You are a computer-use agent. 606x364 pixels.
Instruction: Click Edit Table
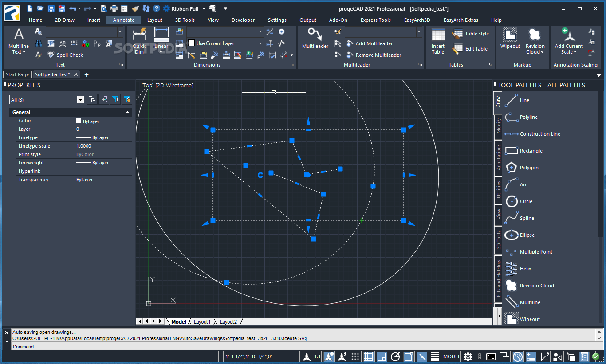[470, 49]
